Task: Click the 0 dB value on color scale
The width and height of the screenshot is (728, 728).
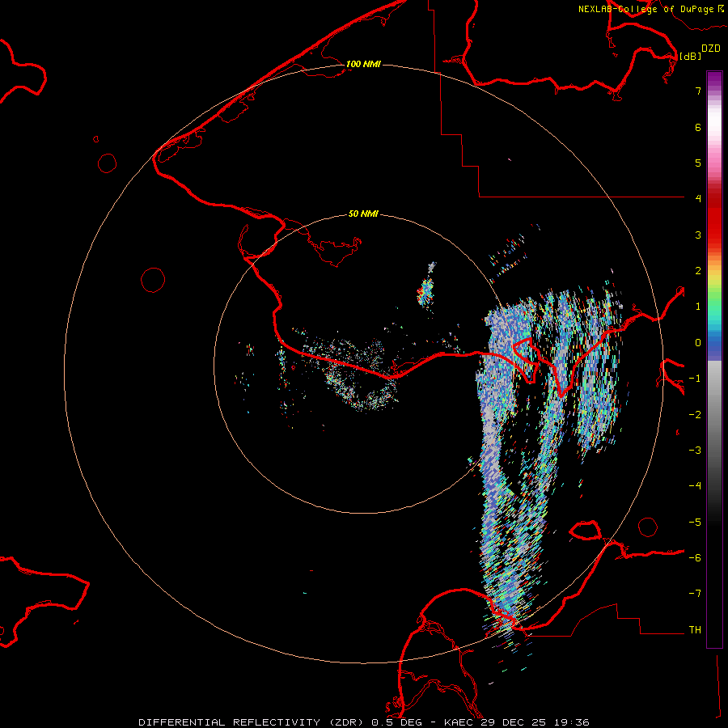Action: (x=698, y=343)
